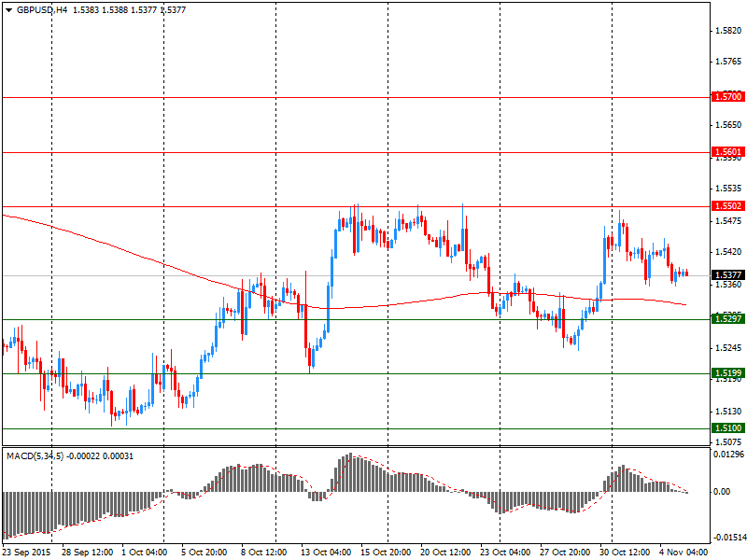Select the 1.5700 resistance level label
Image resolution: width=747 pixels, height=560 pixels.
[x=728, y=97]
